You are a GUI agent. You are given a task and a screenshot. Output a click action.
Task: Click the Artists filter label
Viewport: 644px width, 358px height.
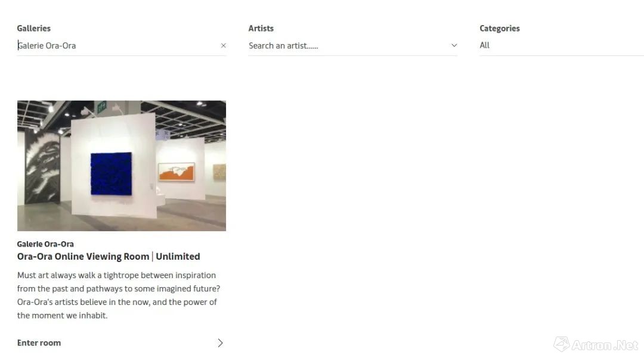point(261,29)
